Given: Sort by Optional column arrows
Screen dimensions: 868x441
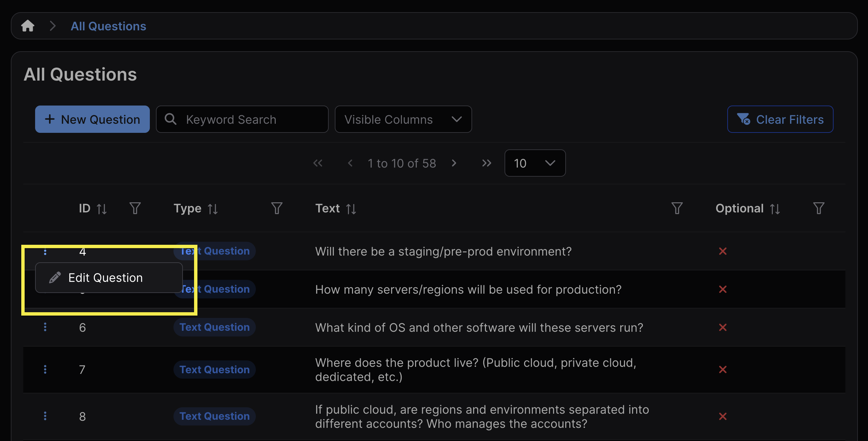Looking at the screenshot, I should click(x=775, y=209).
